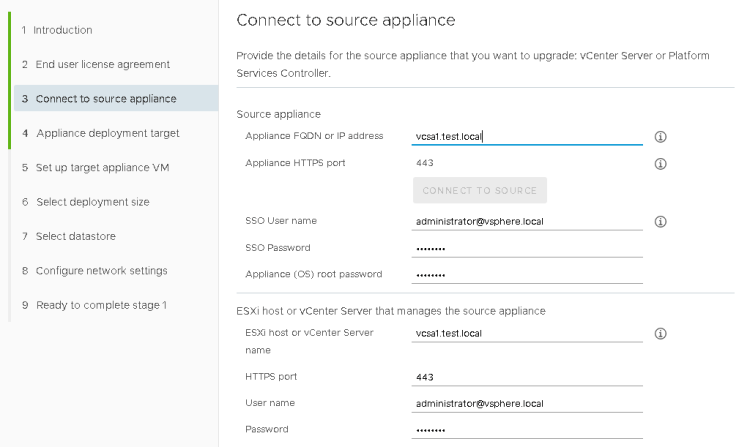Open Select deployment size step
739x447 pixels.
(93, 202)
